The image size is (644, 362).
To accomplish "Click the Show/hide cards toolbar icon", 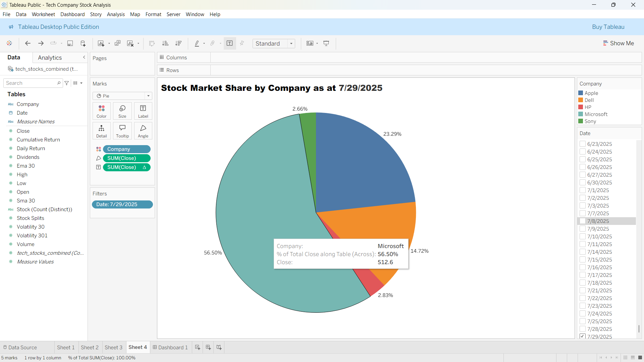I will [x=310, y=43].
